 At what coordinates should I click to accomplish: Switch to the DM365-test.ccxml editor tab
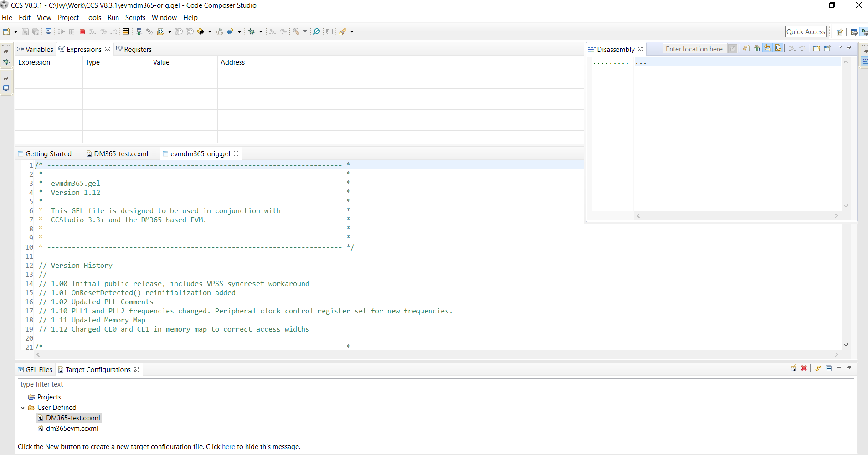point(117,154)
